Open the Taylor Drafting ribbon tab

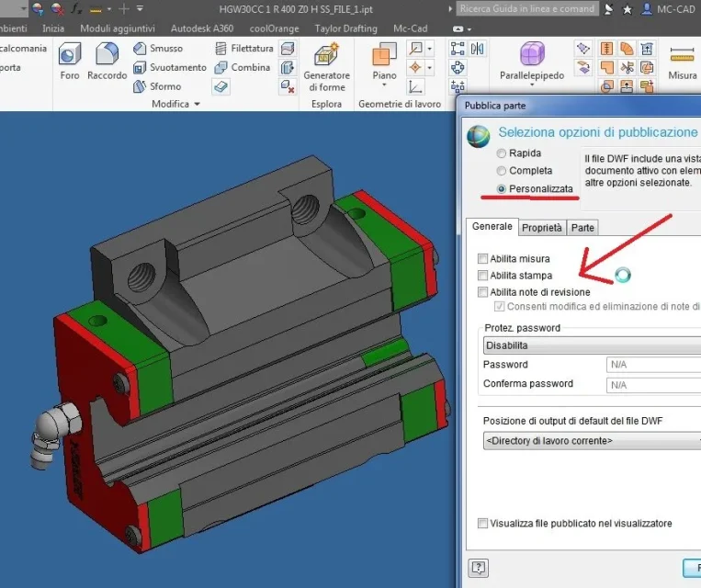pyautogui.click(x=346, y=28)
